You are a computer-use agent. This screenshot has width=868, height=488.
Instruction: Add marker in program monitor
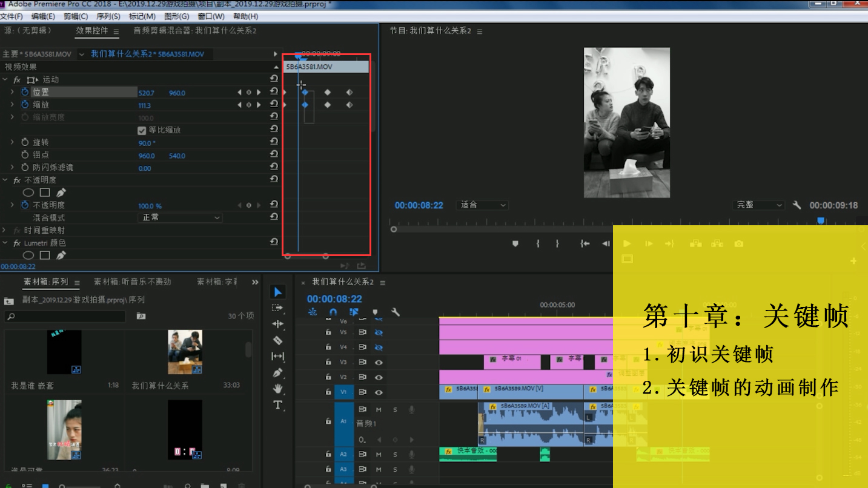pyautogui.click(x=515, y=243)
